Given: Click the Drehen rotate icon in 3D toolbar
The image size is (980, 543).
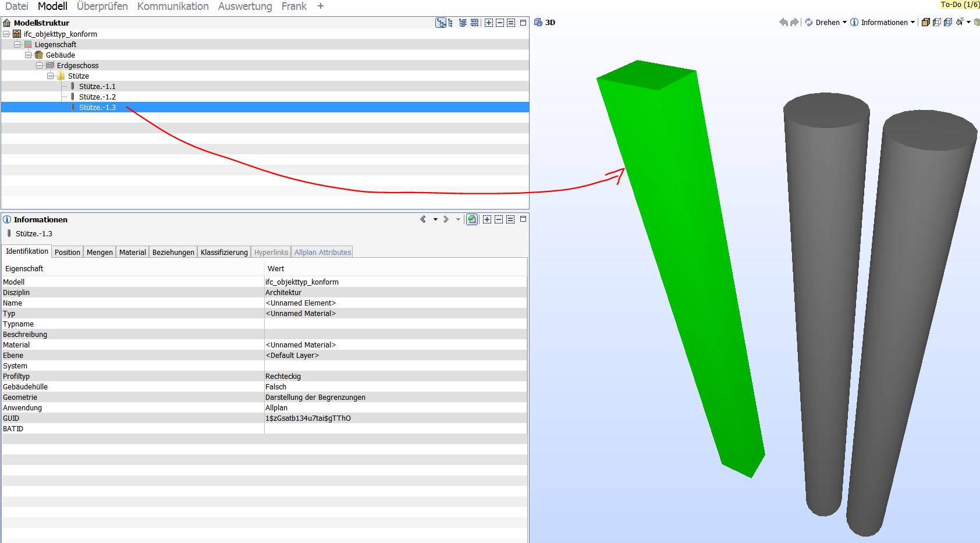Looking at the screenshot, I should tap(809, 23).
